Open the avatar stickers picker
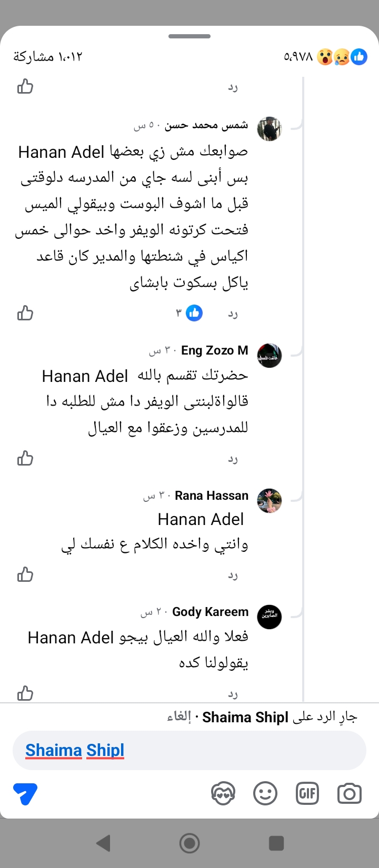This screenshot has width=379, height=868. pos(223,793)
